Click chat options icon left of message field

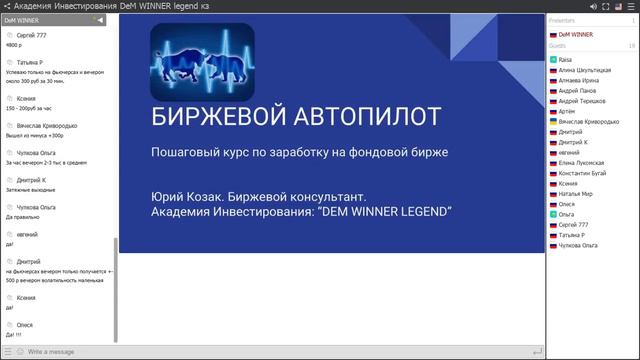point(8,351)
